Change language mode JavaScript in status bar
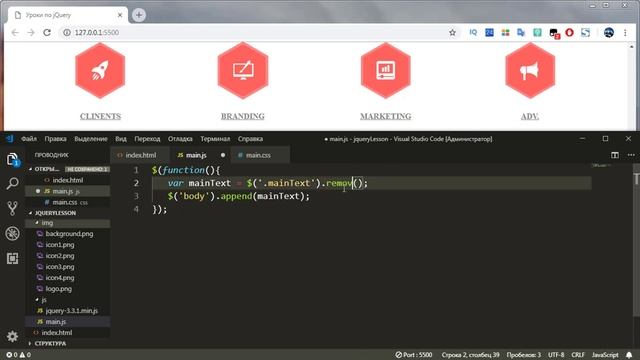This screenshot has height=360, width=640. tap(605, 355)
